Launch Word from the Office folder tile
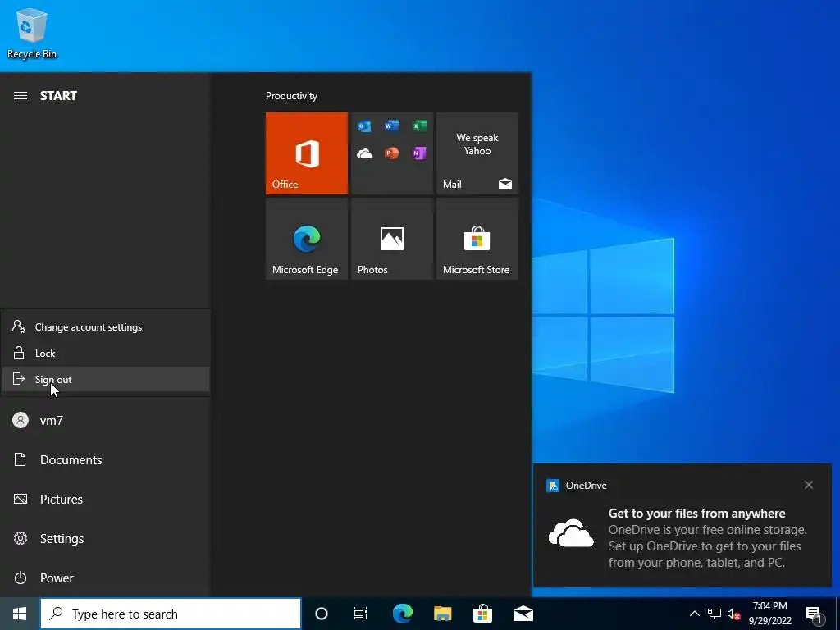 click(391, 126)
